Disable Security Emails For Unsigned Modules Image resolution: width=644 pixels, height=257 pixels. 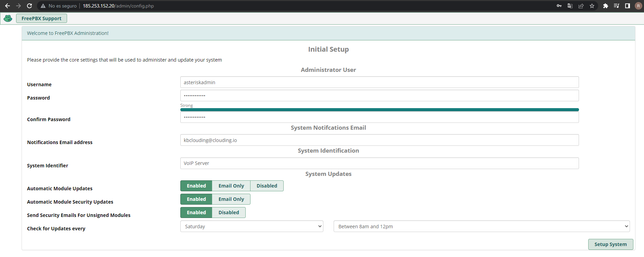pyautogui.click(x=229, y=213)
